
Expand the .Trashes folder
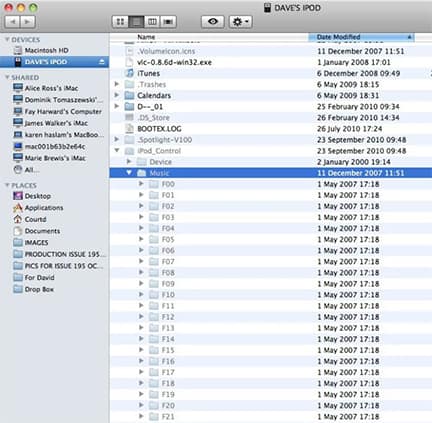click(x=117, y=84)
